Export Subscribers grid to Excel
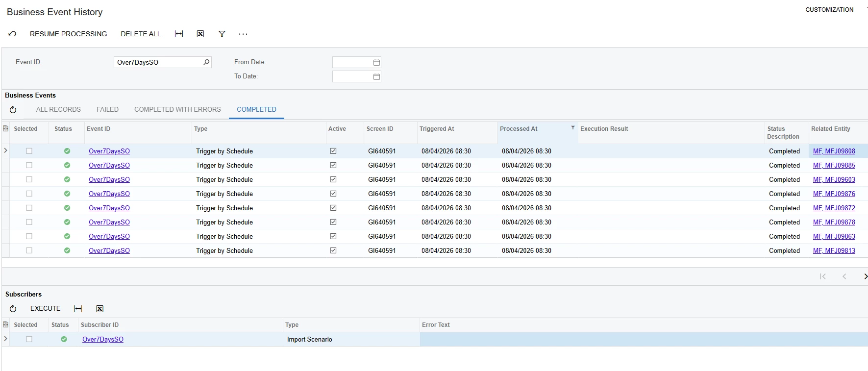This screenshot has width=868, height=371. click(x=99, y=309)
